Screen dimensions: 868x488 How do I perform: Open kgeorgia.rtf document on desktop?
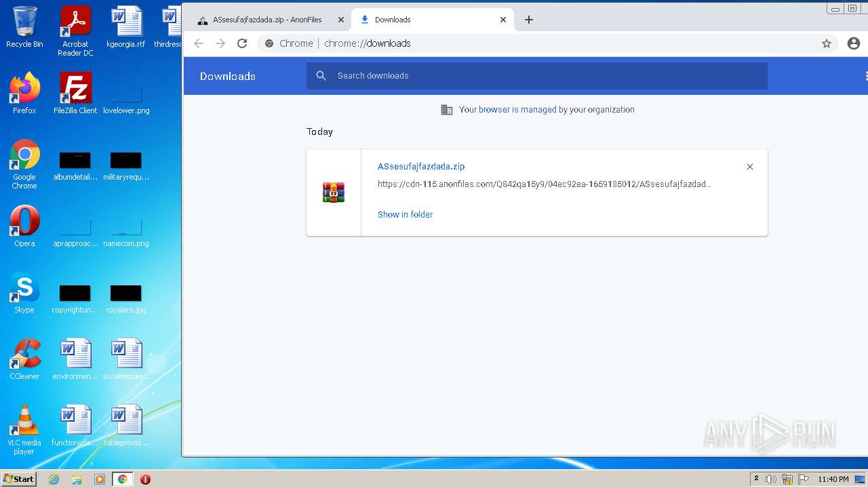point(126,27)
